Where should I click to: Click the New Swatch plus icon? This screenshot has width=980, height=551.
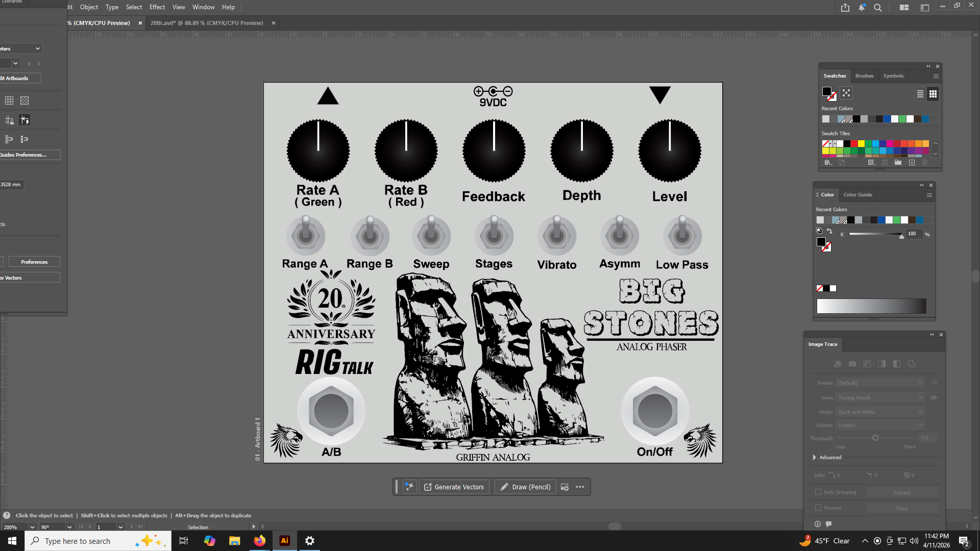pyautogui.click(x=912, y=163)
